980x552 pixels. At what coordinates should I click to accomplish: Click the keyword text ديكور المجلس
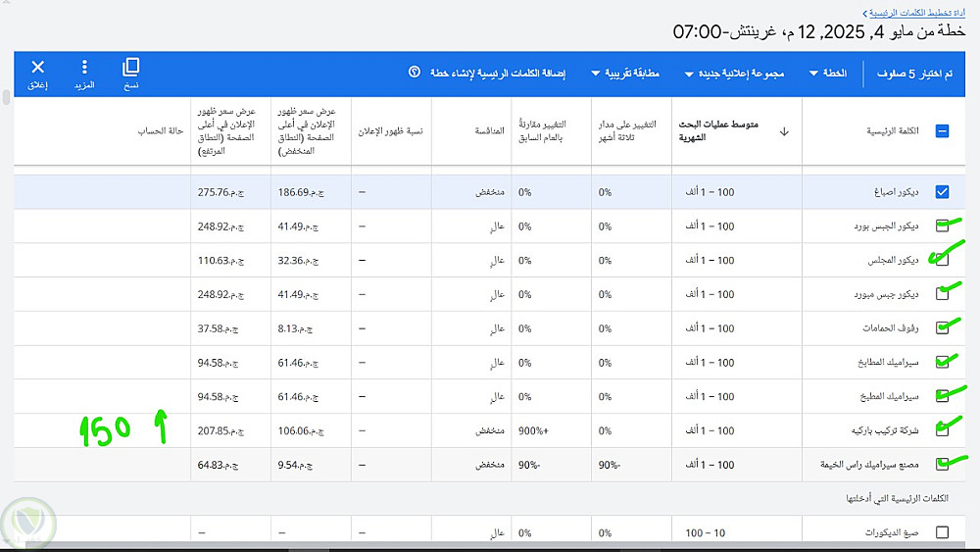(893, 260)
